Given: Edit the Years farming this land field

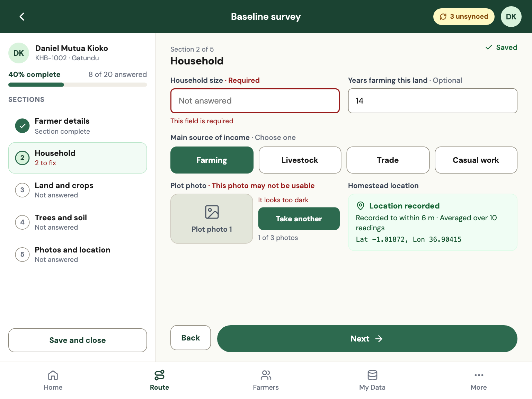Looking at the screenshot, I should pos(433,101).
